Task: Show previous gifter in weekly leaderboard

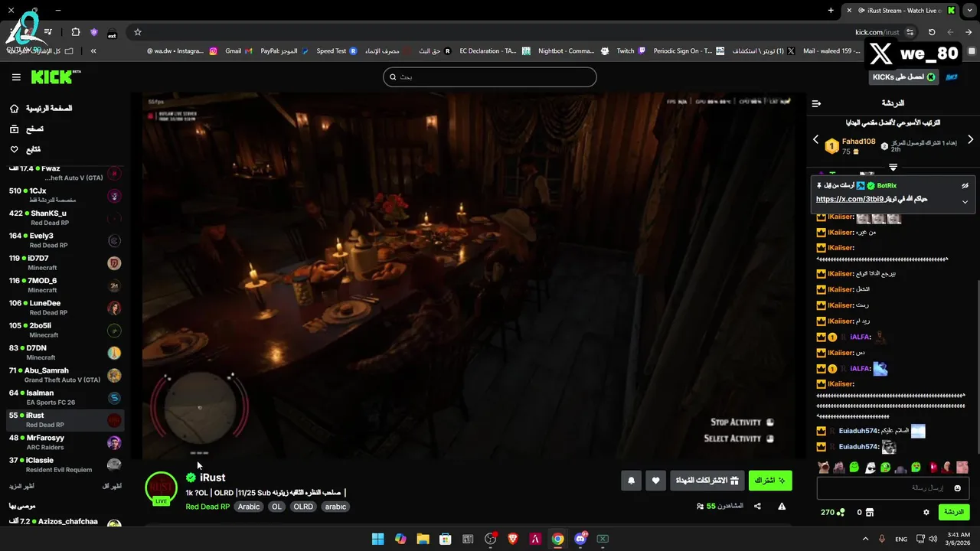Action: pos(815,140)
